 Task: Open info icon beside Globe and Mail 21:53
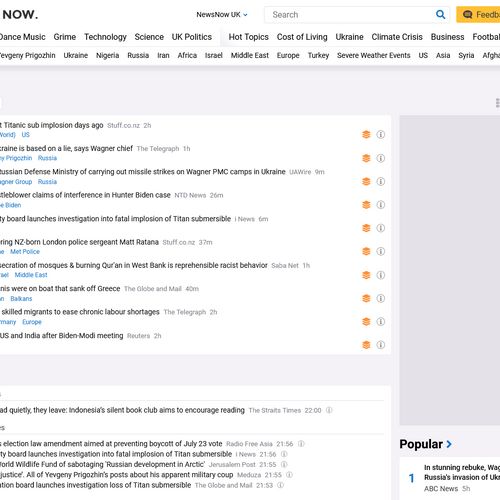click(281, 485)
